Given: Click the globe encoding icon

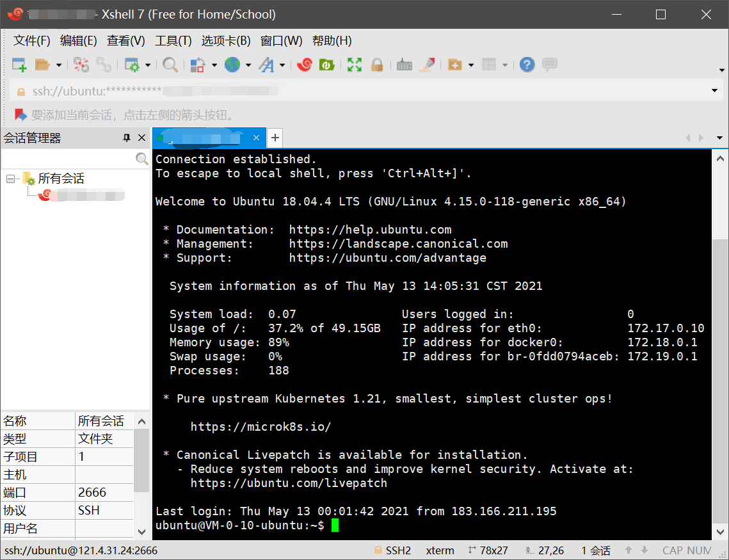Looking at the screenshot, I should coord(232,65).
